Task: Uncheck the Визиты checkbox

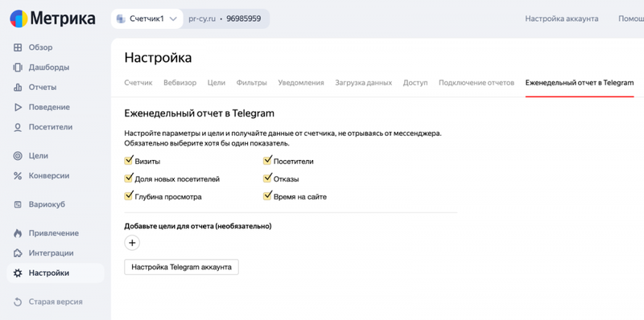Action: [x=128, y=161]
